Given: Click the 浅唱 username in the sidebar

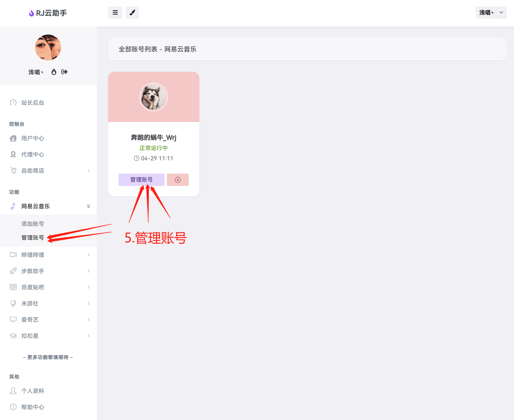Looking at the screenshot, I should point(36,72).
